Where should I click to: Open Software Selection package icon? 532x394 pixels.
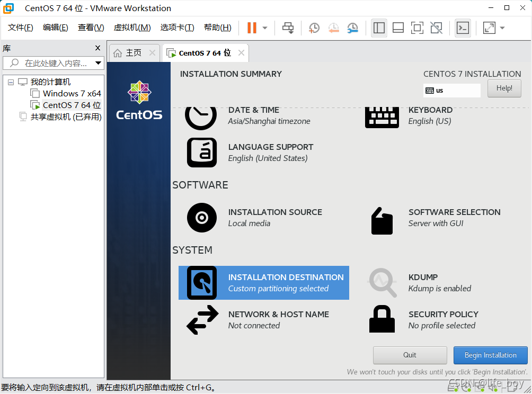[382, 221]
